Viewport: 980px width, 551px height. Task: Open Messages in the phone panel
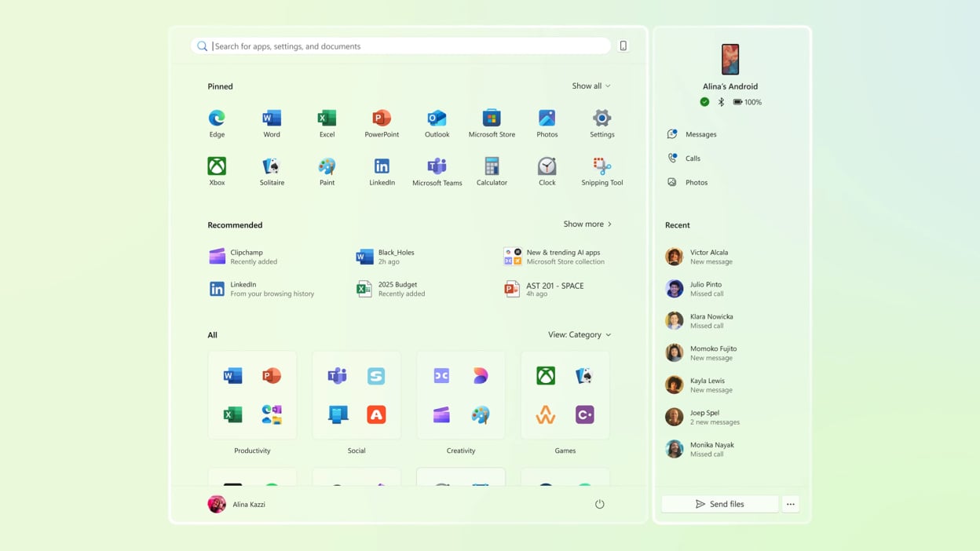click(700, 134)
